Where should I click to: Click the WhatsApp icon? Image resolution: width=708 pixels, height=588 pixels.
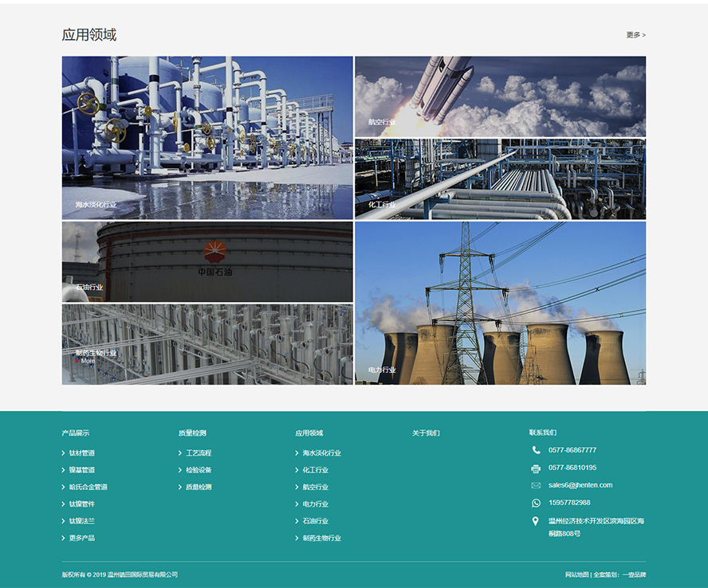pyautogui.click(x=536, y=503)
